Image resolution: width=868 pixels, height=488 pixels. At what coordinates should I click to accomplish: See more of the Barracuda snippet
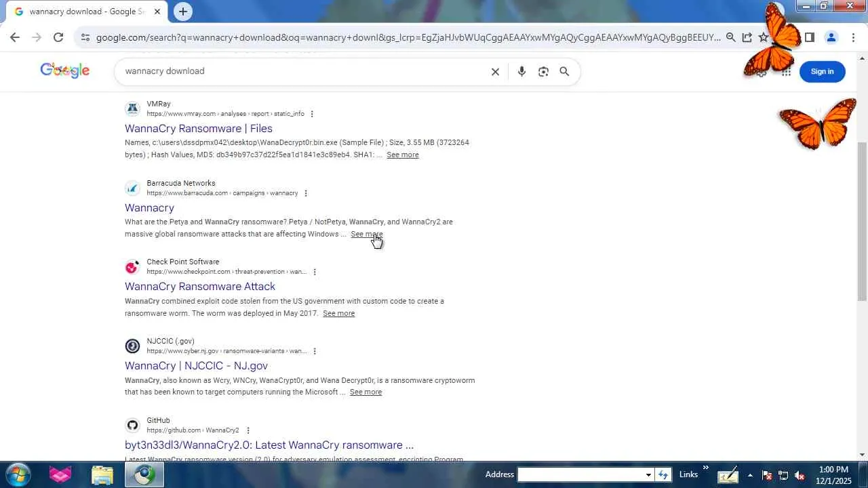click(367, 235)
